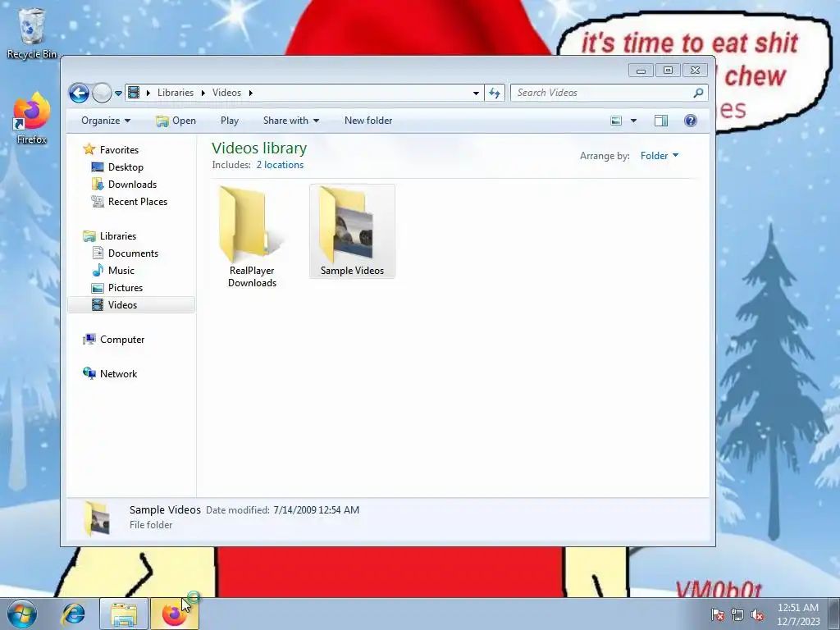The height and width of the screenshot is (630, 840).
Task: Open the Windows Start menu
Action: 22,614
